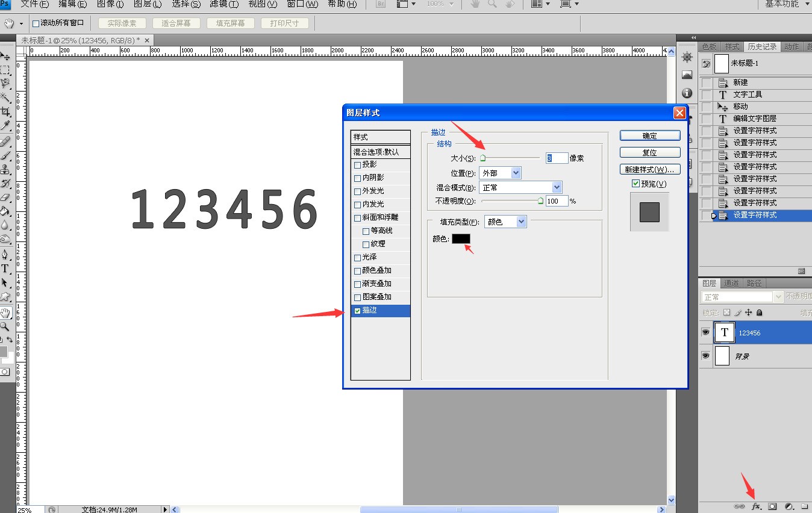Select the Eraser tool

click(x=5, y=197)
